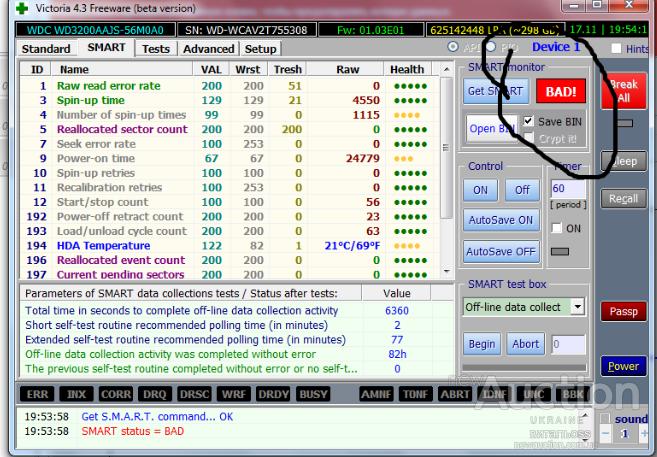Click the T0NF error indicator
Viewport: 657px width, 457px height.
click(x=415, y=394)
